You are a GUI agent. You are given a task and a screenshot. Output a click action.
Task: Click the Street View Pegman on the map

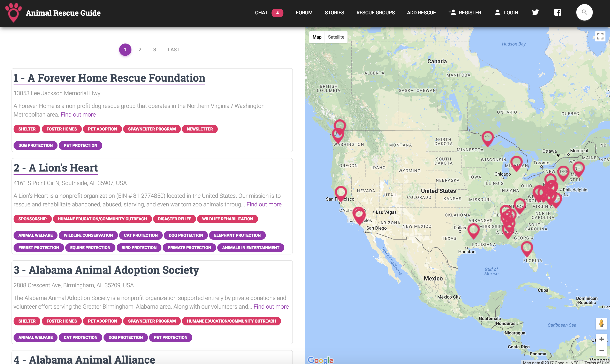[601, 324]
